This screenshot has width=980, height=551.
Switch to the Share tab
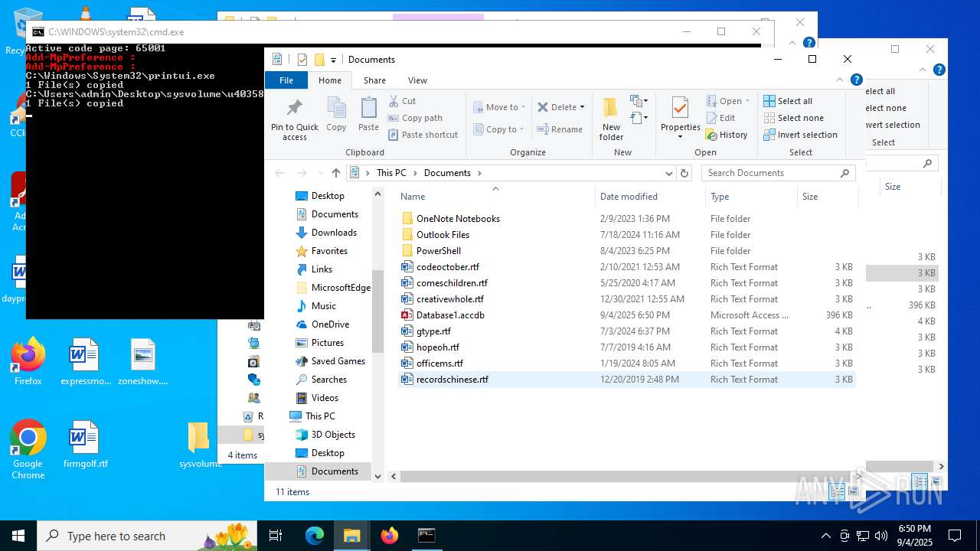point(374,80)
